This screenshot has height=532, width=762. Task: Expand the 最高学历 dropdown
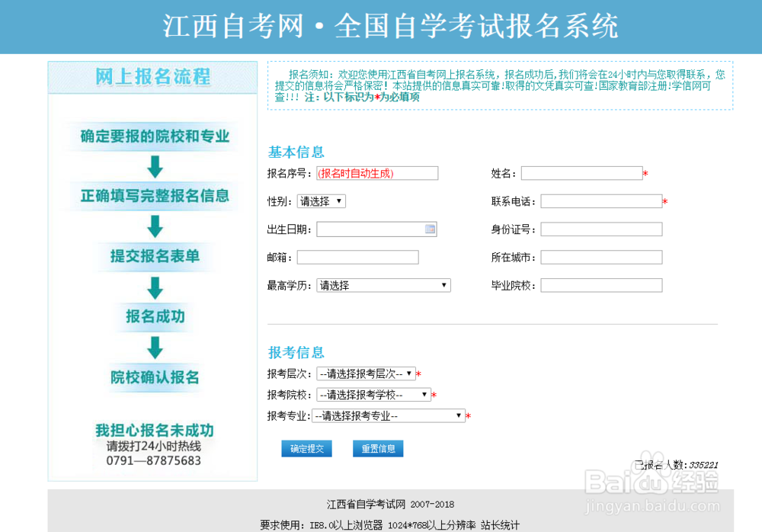click(383, 284)
